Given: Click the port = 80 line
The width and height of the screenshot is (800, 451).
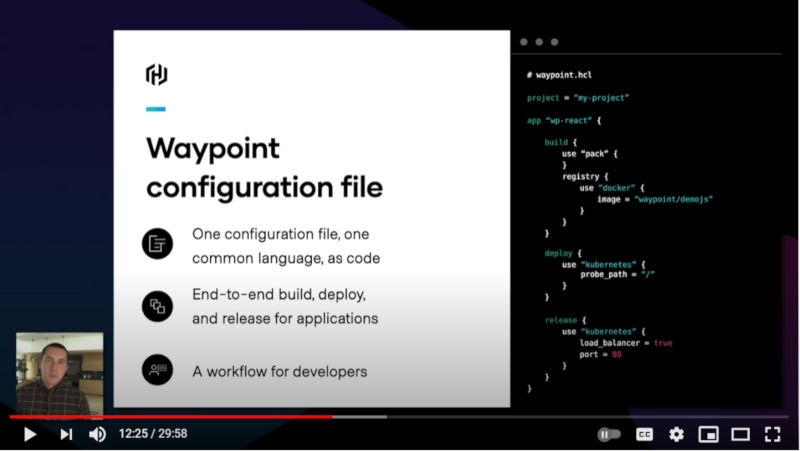Looking at the screenshot, I should tap(600, 354).
